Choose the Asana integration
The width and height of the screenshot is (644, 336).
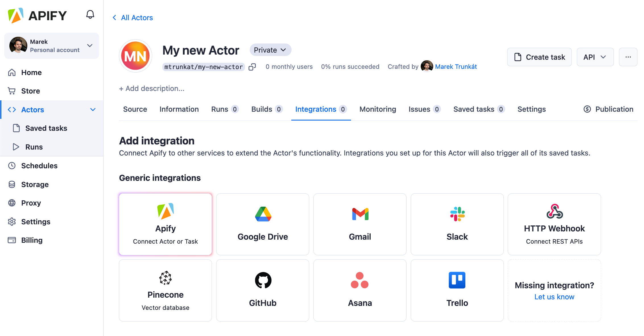(360, 290)
